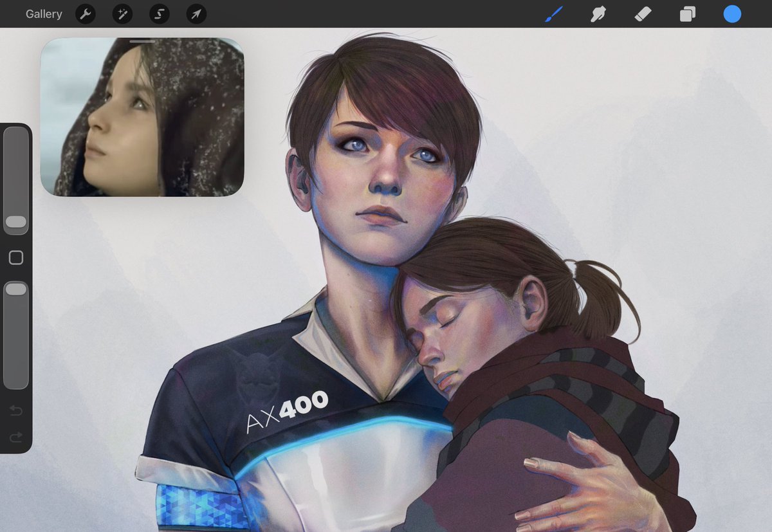
Task: Grab the reference window top handle bar
Action: tap(142, 41)
